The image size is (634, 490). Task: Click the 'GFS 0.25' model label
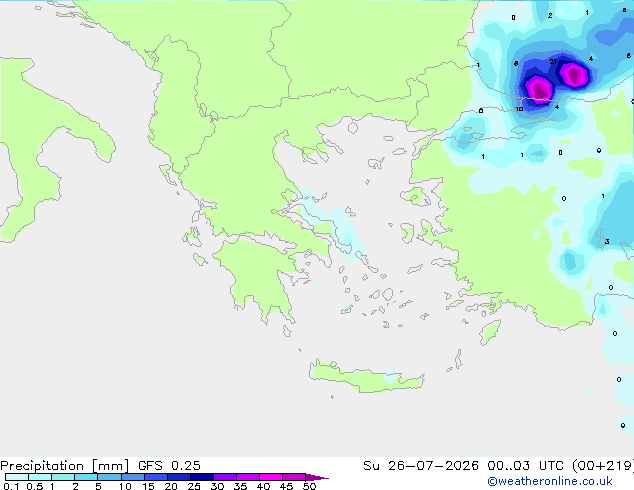pyautogui.click(x=169, y=466)
